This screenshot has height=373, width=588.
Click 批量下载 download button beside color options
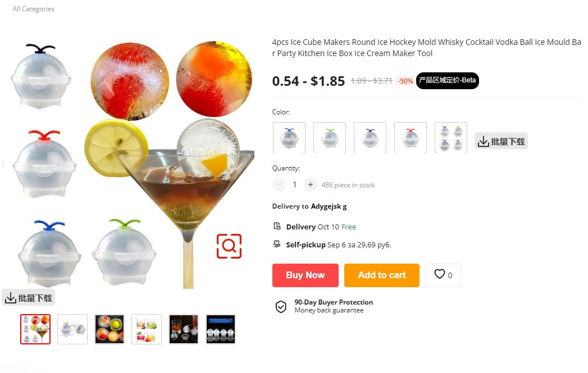501,141
